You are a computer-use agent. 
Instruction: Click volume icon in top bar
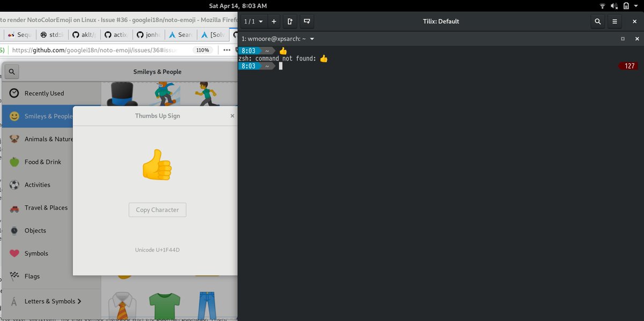pyautogui.click(x=614, y=6)
